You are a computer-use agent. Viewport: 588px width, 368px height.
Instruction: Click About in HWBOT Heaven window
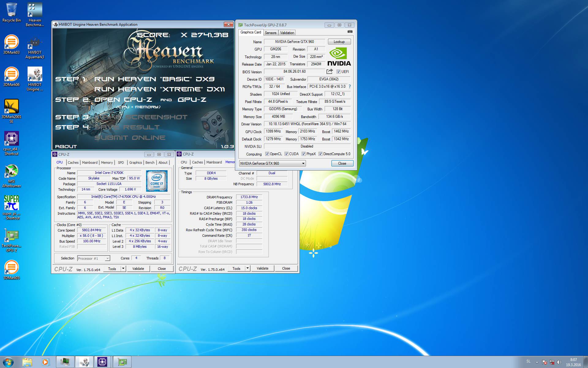point(66,147)
